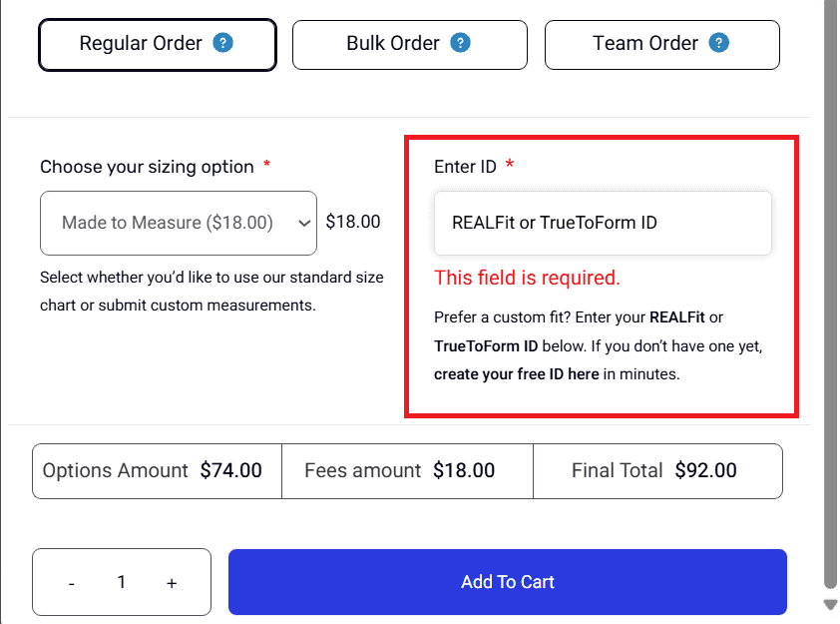Image resolution: width=840 pixels, height=624 pixels.
Task: Click the quantity value field showing 1
Action: coord(122,582)
